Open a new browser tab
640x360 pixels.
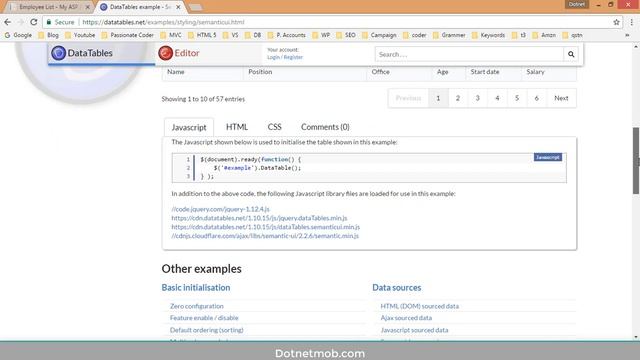tap(195, 7)
